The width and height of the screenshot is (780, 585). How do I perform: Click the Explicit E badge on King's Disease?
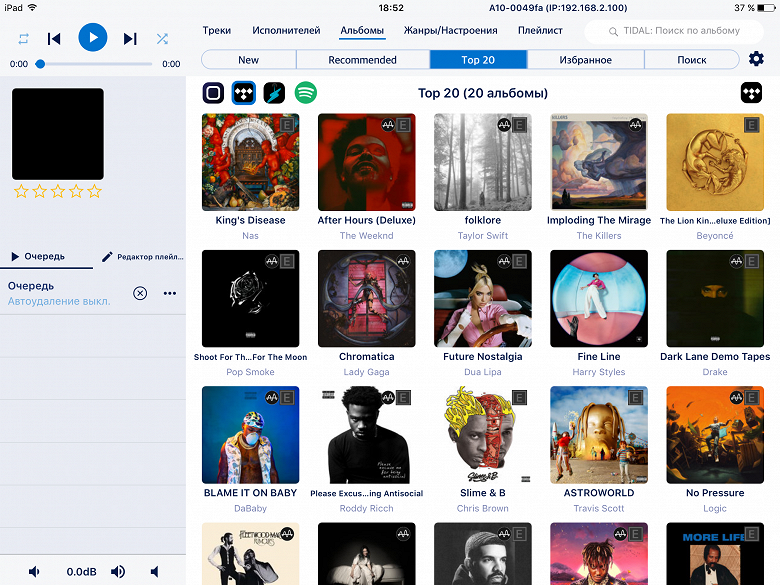pyautogui.click(x=287, y=125)
